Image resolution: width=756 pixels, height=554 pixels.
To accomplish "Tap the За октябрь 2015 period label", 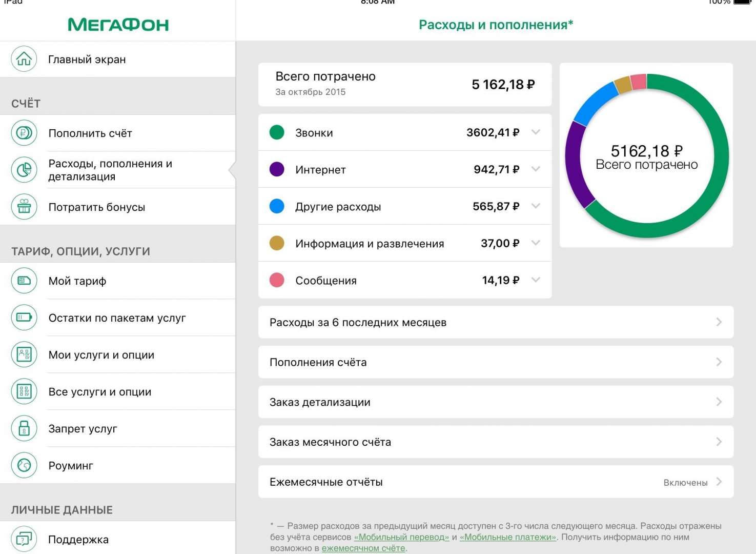I will [x=310, y=92].
